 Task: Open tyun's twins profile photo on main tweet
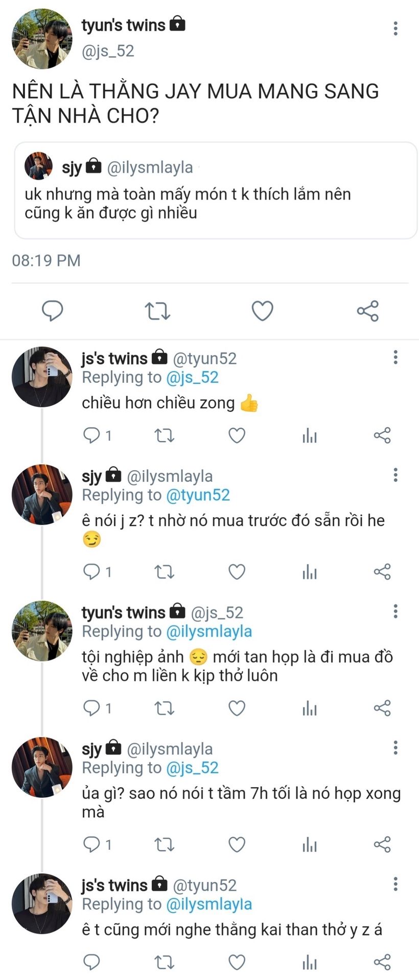[x=42, y=38]
